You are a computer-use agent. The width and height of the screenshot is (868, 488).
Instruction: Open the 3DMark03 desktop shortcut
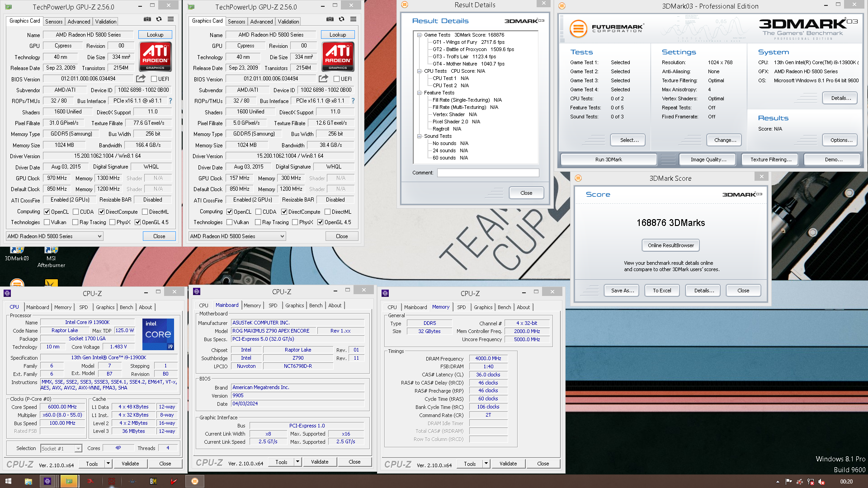point(17,254)
